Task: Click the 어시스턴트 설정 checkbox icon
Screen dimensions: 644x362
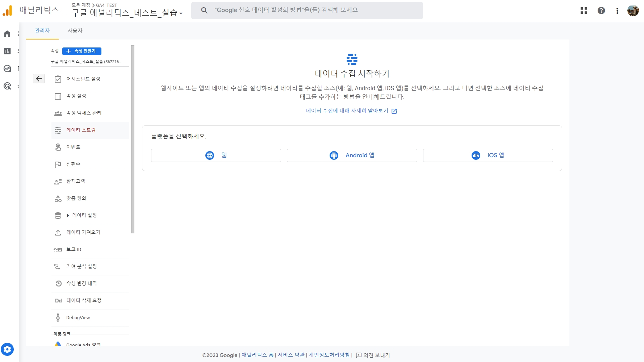Action: point(58,79)
